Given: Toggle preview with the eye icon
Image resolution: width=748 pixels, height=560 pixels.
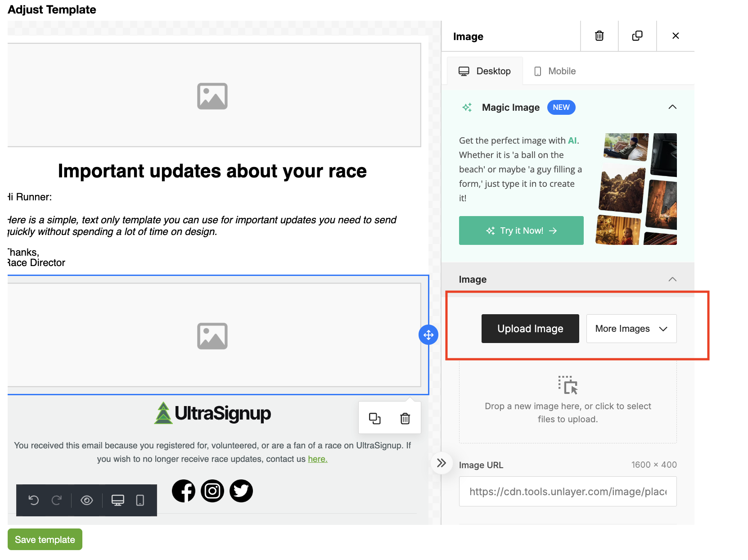Looking at the screenshot, I should click(x=87, y=500).
